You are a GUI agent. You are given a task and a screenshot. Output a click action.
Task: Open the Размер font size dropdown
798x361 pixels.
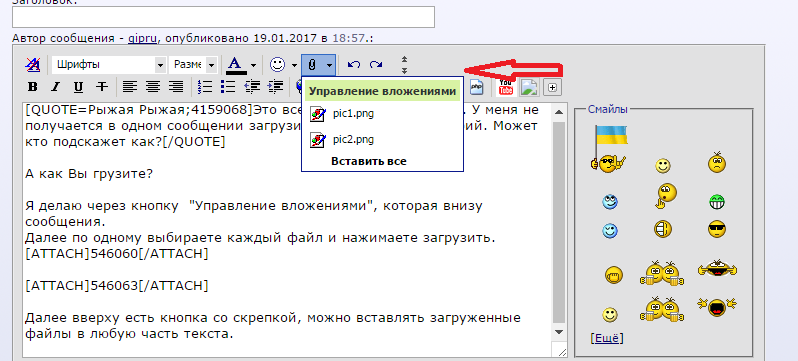[x=193, y=65]
